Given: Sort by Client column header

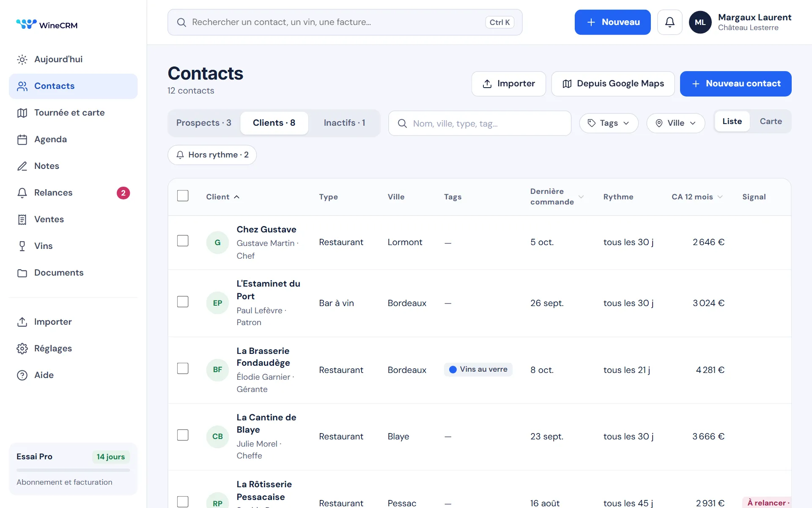Looking at the screenshot, I should tap(222, 197).
